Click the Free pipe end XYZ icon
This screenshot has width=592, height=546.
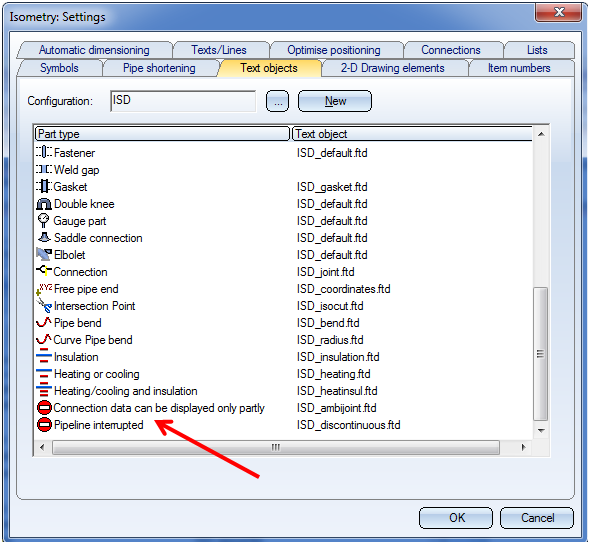(44, 289)
